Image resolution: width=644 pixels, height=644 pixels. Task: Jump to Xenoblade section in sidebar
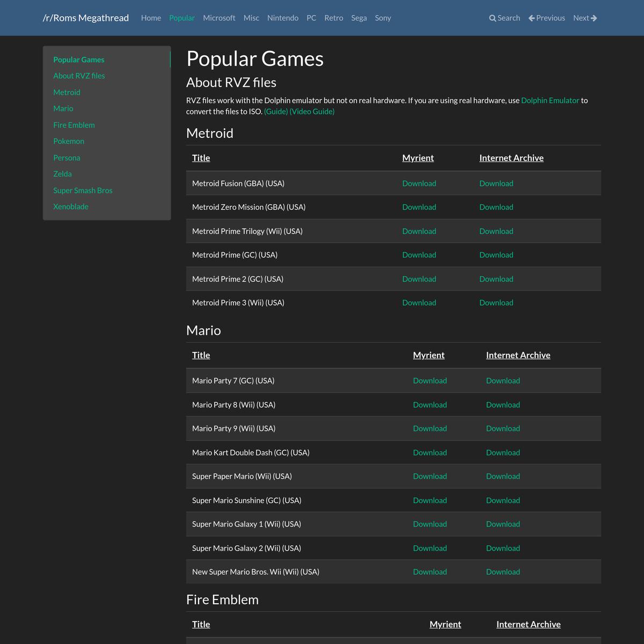coord(71,207)
